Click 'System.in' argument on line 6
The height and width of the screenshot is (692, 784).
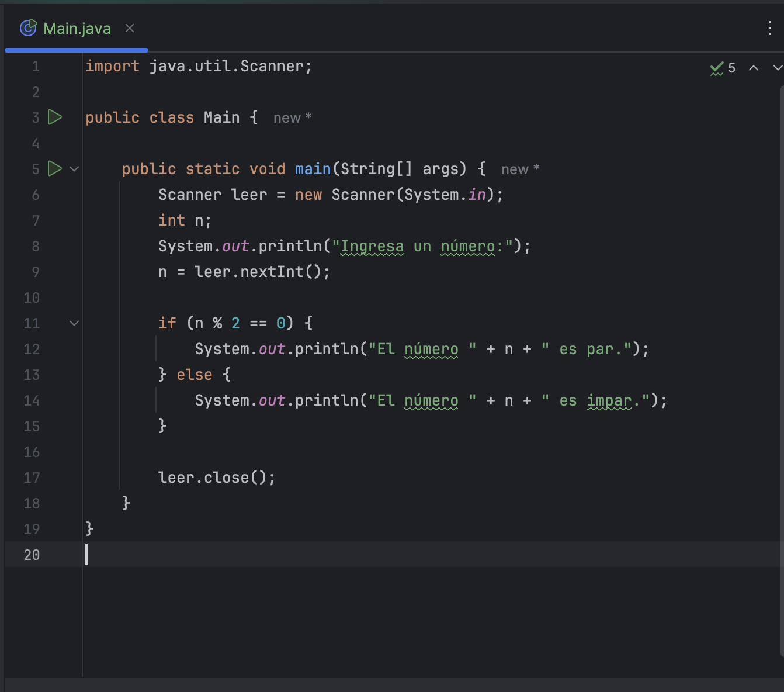pos(445,195)
